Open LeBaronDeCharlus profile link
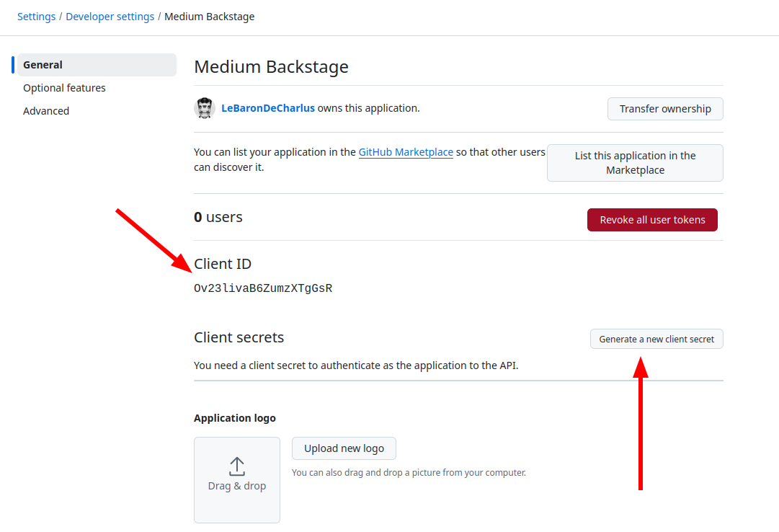779x532 pixels. click(x=268, y=108)
